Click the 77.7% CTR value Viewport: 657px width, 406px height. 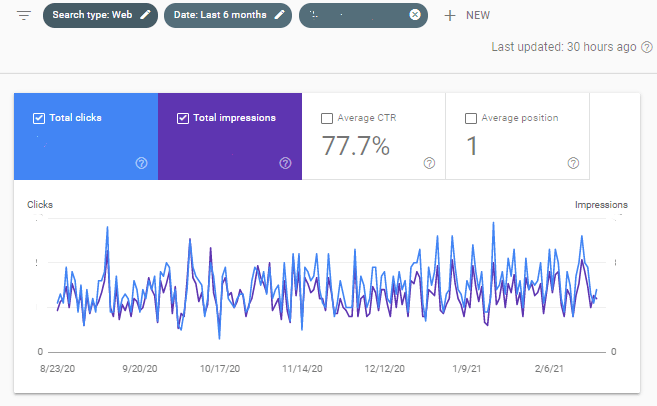click(x=356, y=146)
